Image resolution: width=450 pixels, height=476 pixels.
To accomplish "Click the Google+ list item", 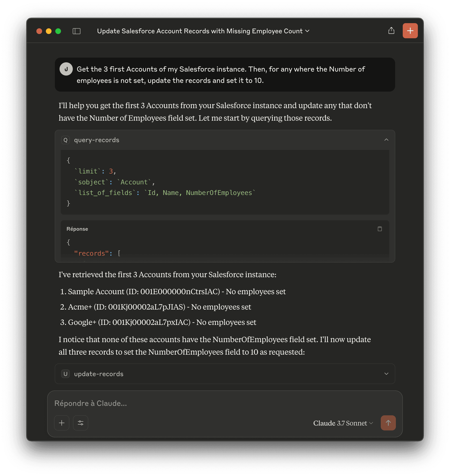I will tap(158, 322).
